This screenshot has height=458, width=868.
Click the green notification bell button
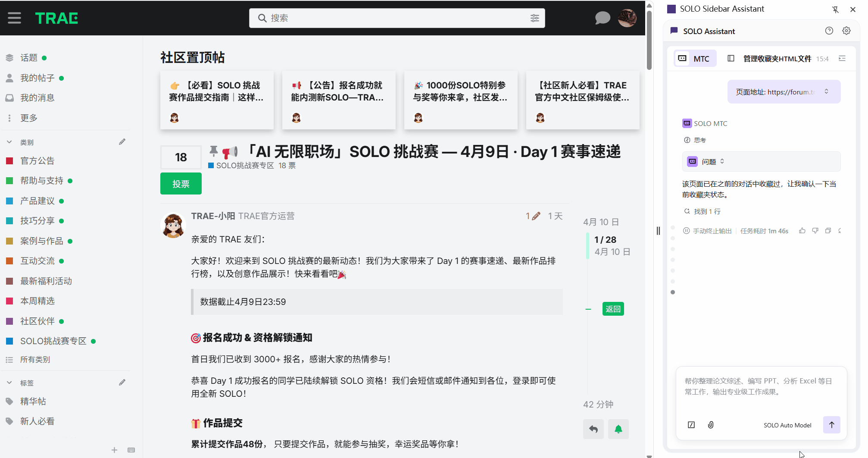click(x=618, y=429)
